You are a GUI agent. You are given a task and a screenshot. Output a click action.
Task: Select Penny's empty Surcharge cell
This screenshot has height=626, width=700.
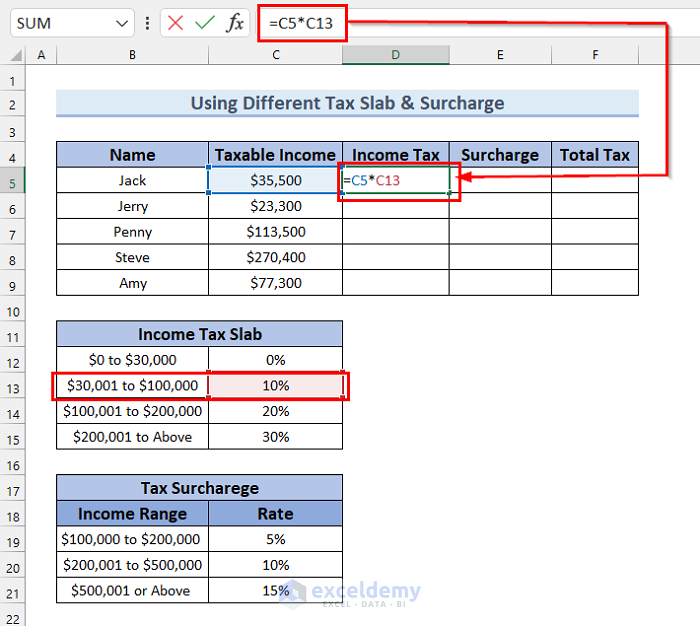click(x=500, y=231)
